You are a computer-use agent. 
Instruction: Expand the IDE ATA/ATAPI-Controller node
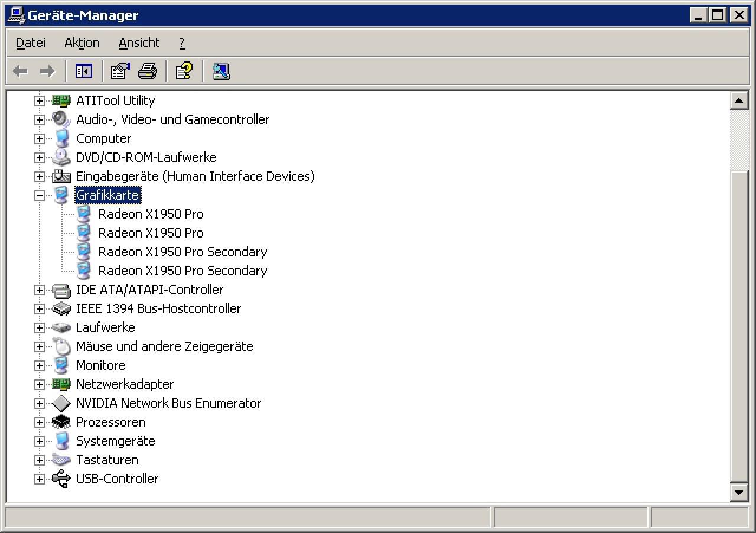pos(40,290)
